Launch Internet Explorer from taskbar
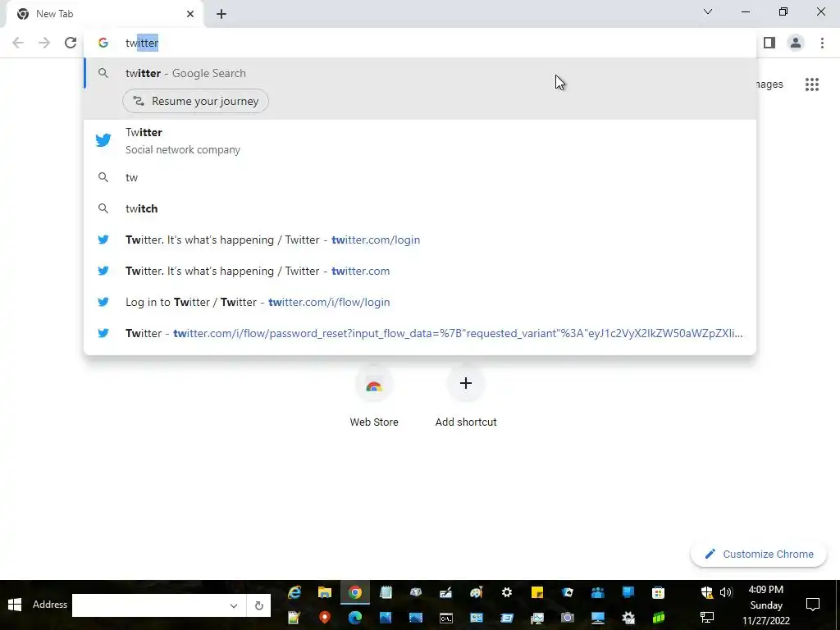 click(294, 592)
